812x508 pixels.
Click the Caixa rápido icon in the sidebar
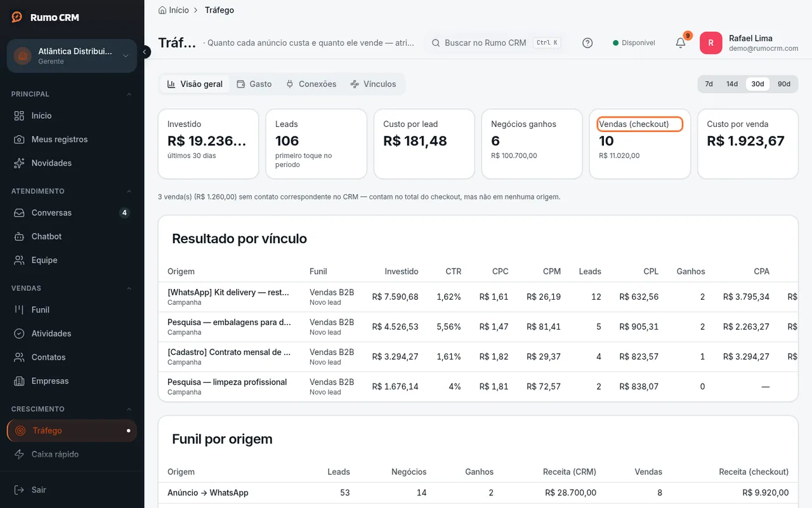click(x=20, y=455)
